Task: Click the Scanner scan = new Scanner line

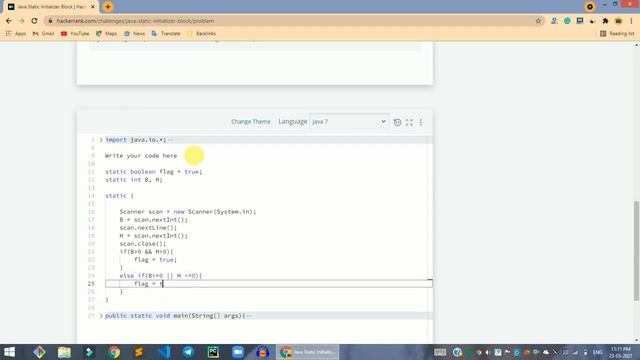Action: (x=188, y=212)
